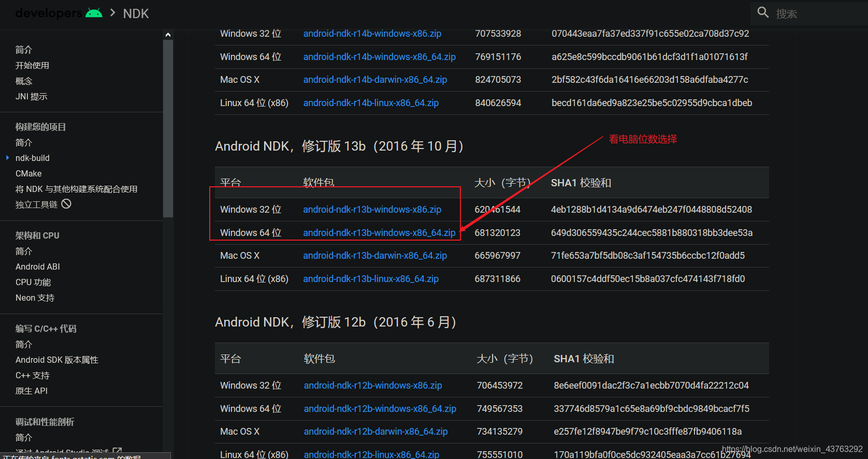The height and width of the screenshot is (459, 868).
Task: Click 架构和 CPU section heading
Action: pyautogui.click(x=37, y=235)
